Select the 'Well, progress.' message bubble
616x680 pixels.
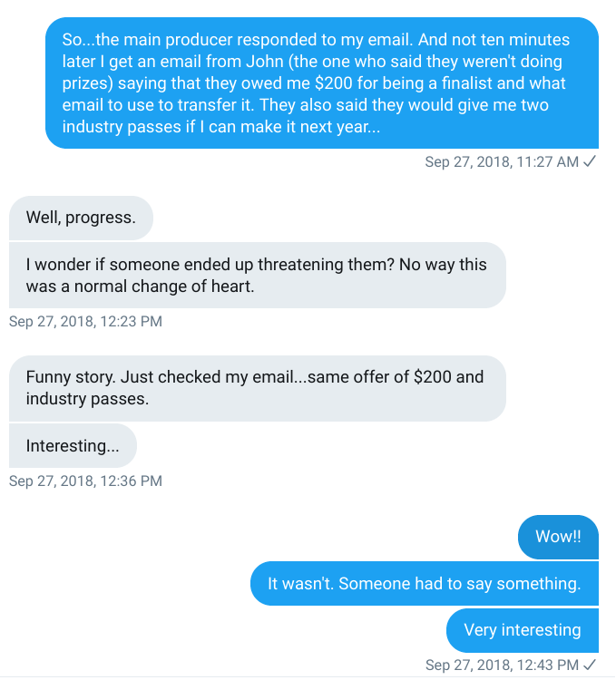[x=81, y=218]
